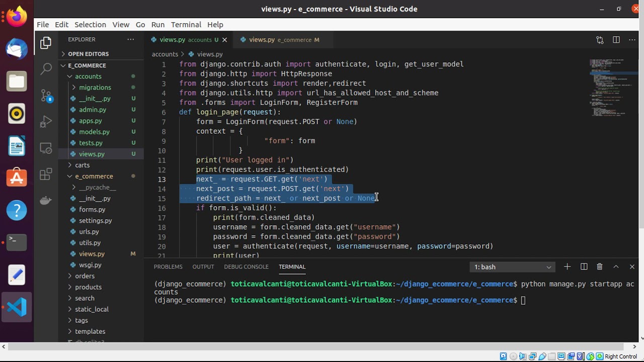Open the Go menu
The width and height of the screenshot is (644, 362).
[x=140, y=25]
